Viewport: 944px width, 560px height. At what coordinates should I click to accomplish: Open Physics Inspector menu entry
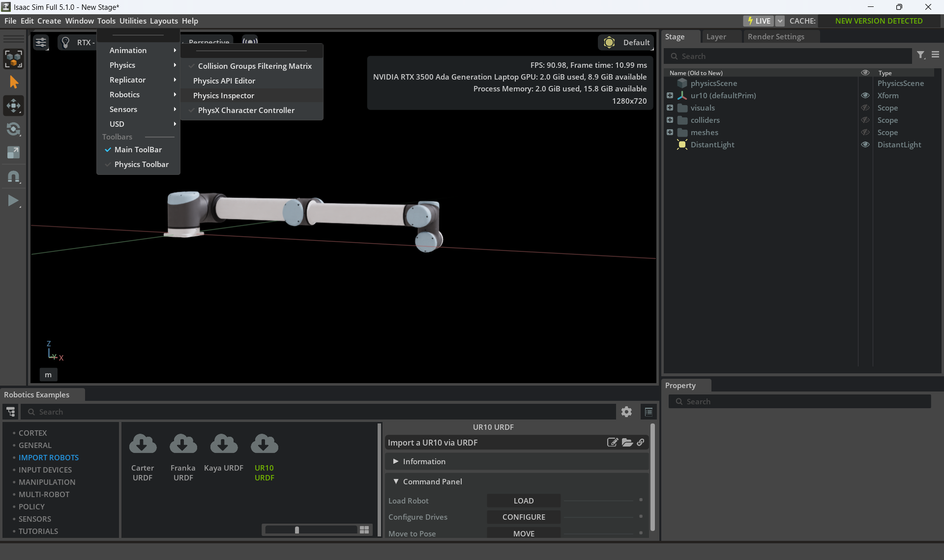[x=224, y=95]
